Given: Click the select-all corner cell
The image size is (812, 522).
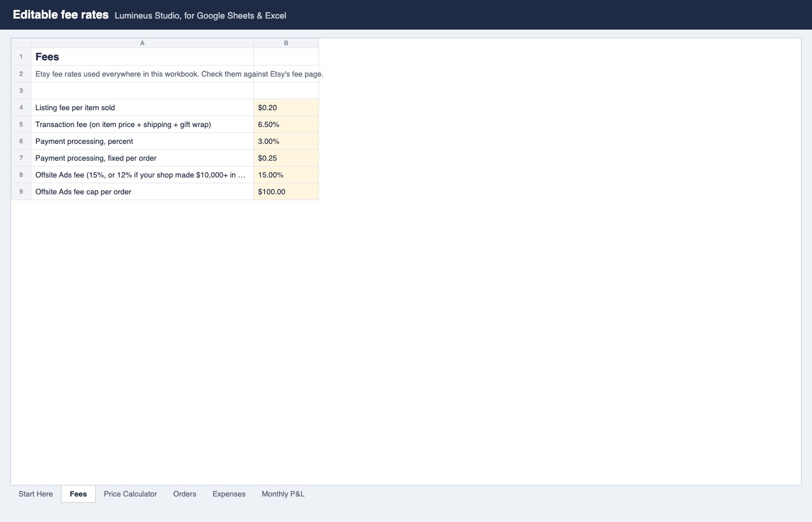Looking at the screenshot, I should click(x=21, y=43).
